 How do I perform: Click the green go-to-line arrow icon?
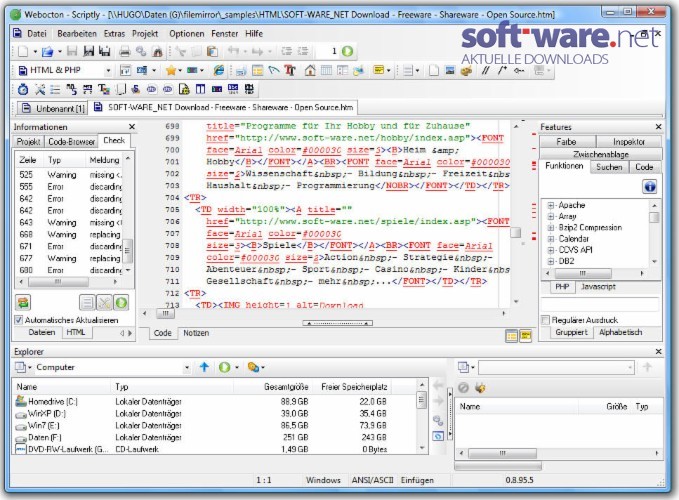[347, 52]
